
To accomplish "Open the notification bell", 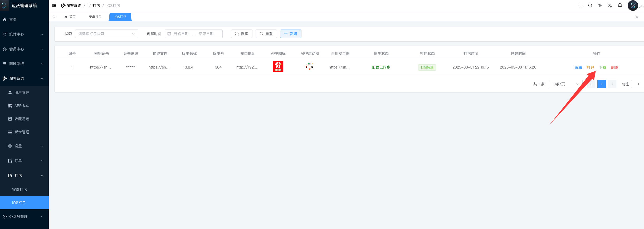I will pos(620,5).
